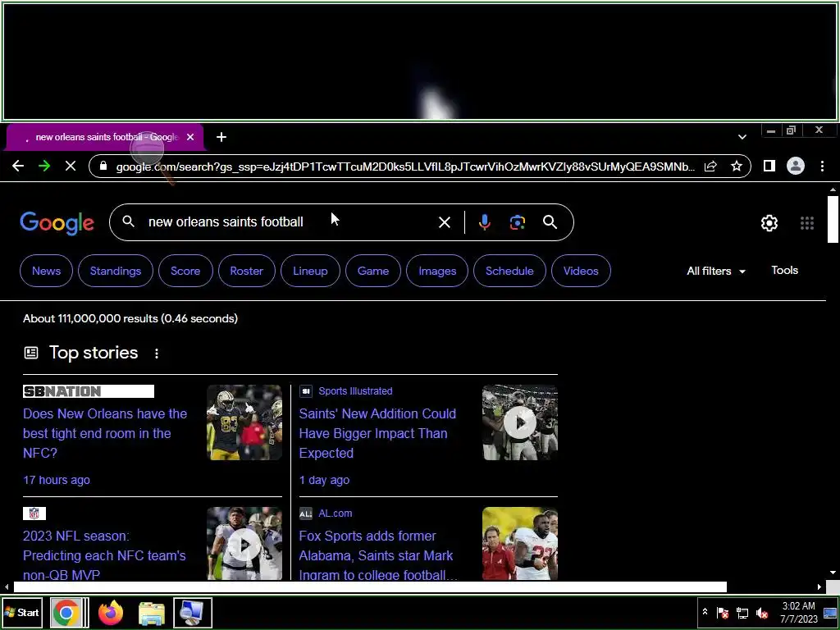Open the tight end room story link
The width and height of the screenshot is (840, 630).
tap(105, 433)
